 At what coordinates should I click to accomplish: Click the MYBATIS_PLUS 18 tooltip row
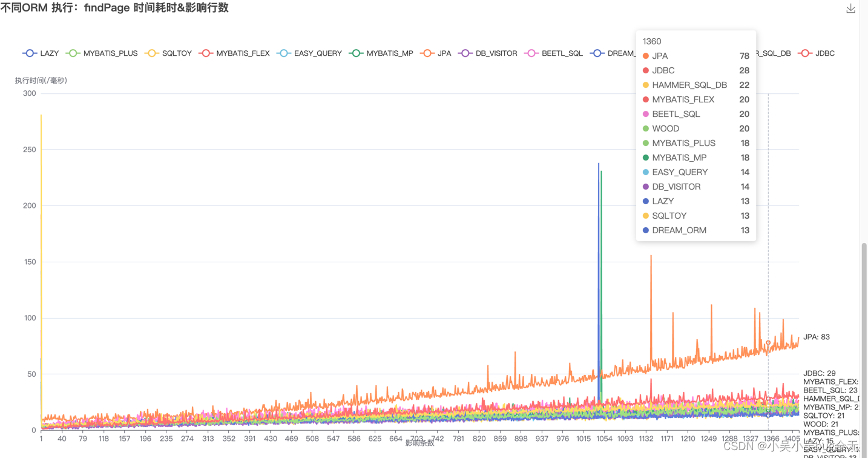pos(696,143)
